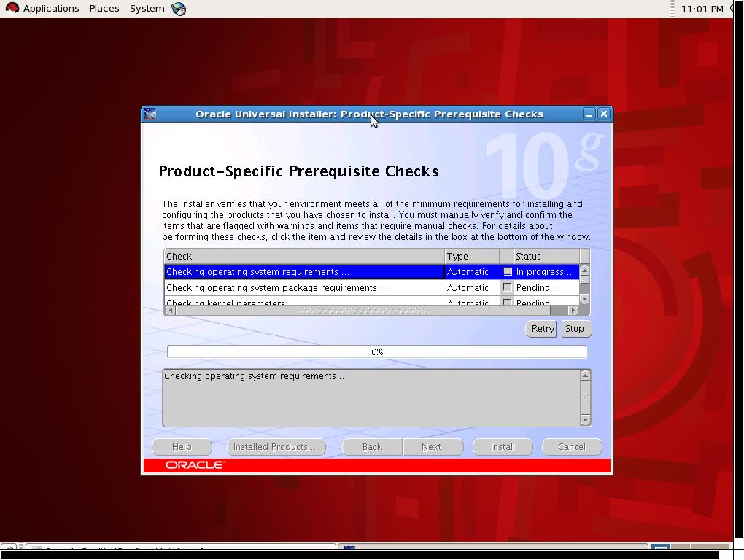
Task: Click the horizontal scrollbar thumb of checks table
Action: pos(363,311)
